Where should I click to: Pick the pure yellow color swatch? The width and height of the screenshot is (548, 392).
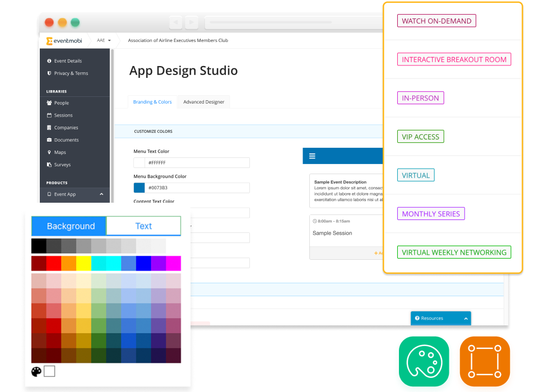coord(83,263)
